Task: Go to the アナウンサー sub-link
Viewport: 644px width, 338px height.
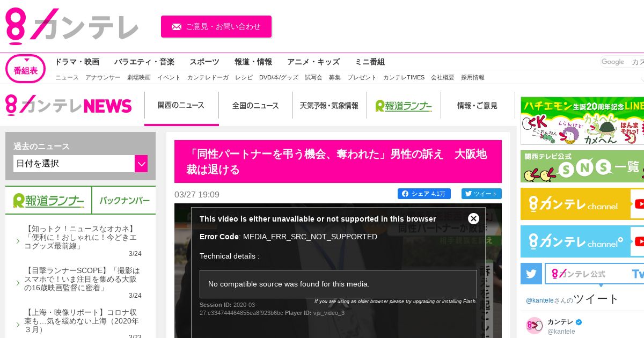Action: pos(103,77)
